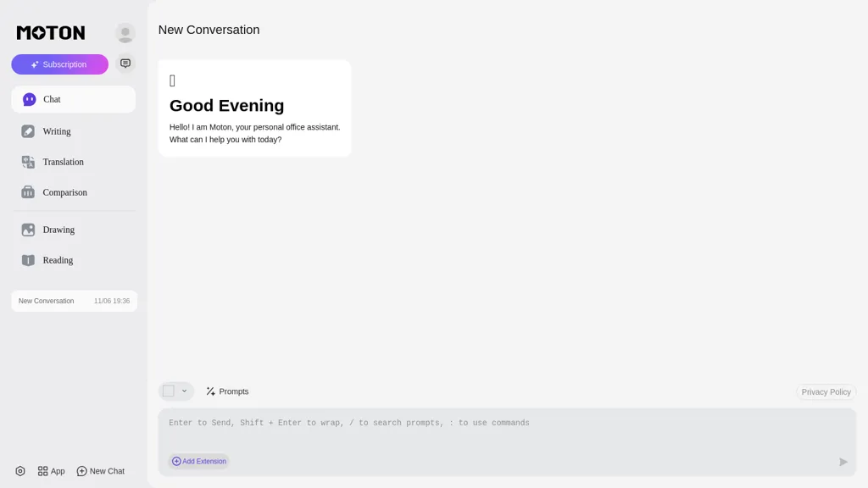Select the Comparison icon
The height and width of the screenshot is (488, 868).
click(x=28, y=192)
